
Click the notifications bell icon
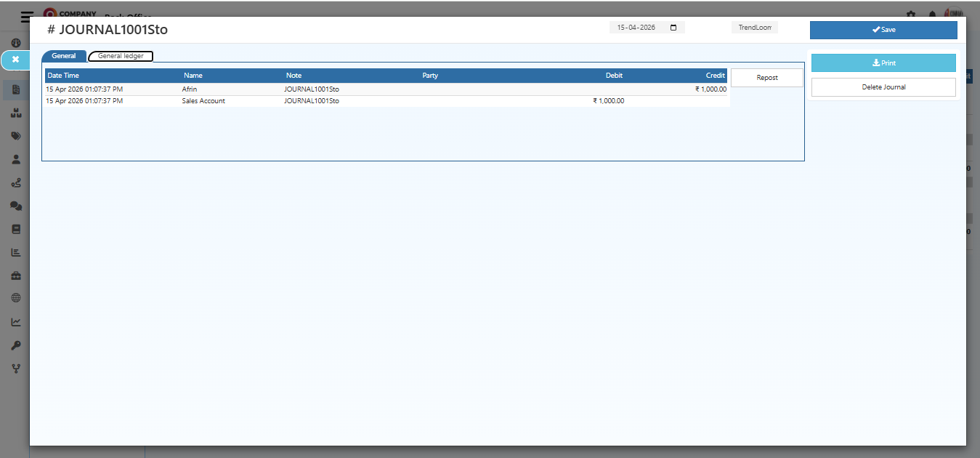tap(932, 14)
